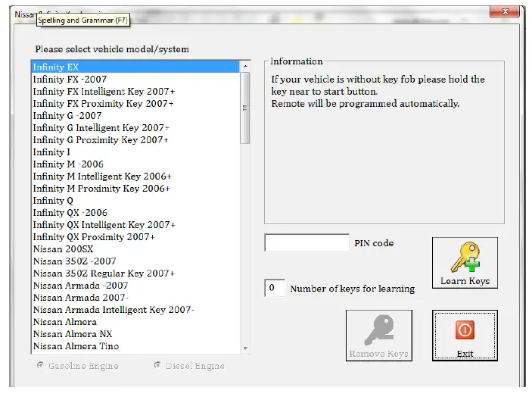Screen dimensions: 532x400
Task: Choose Infinity M Proximity Key 2006+
Action: tap(135, 189)
